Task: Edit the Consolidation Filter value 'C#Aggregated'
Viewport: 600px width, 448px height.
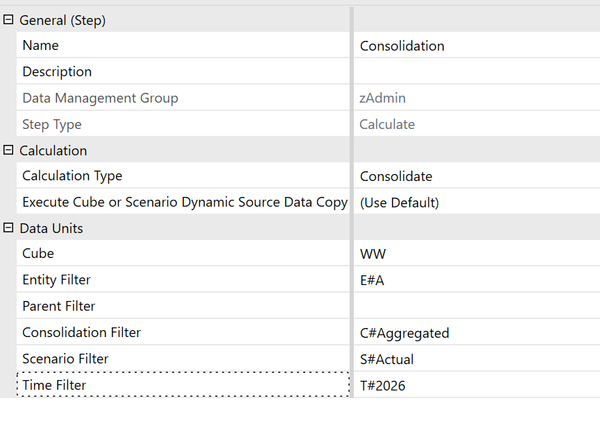Action: pos(404,332)
